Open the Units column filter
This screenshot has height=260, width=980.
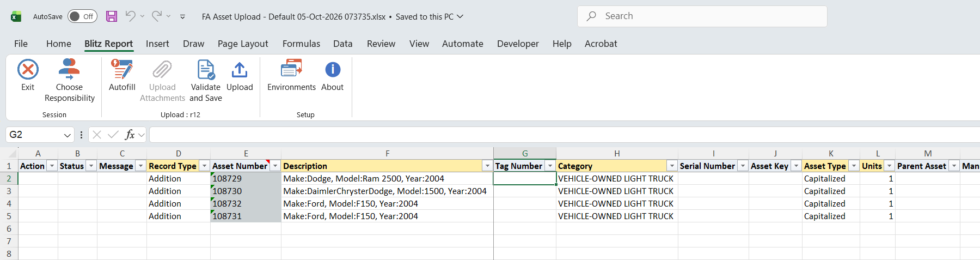tap(889, 166)
